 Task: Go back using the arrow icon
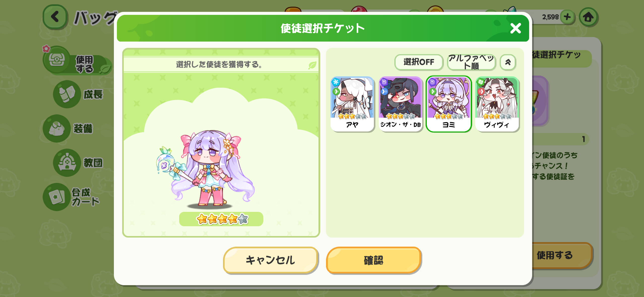[55, 17]
